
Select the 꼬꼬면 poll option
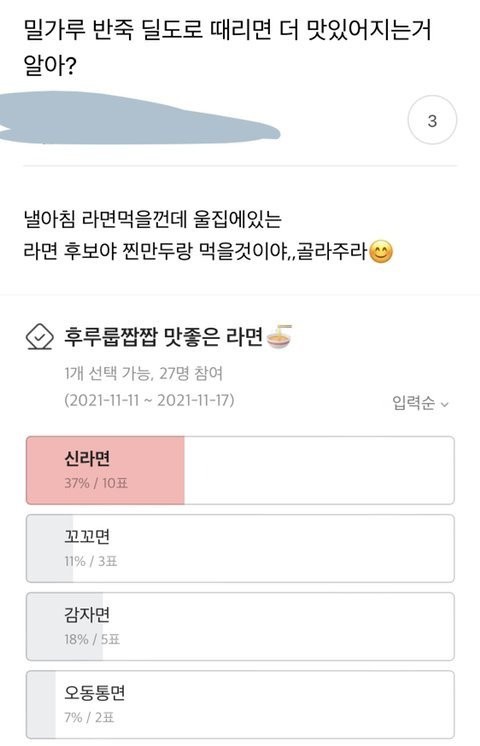pos(240,548)
